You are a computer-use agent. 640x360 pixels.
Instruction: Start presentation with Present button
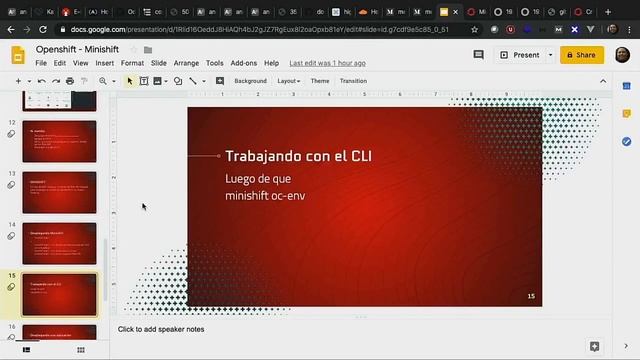click(x=520, y=55)
